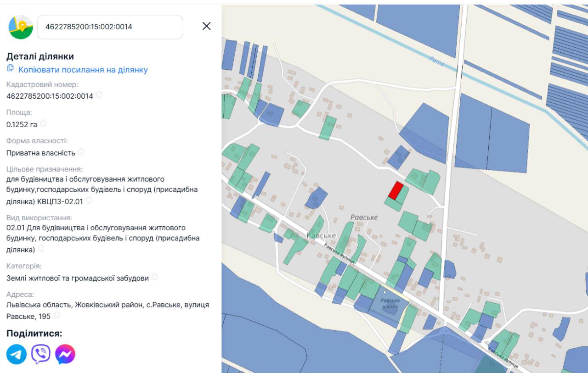The image size is (588, 373).
Task: Share parcel via Viber
Action: click(41, 354)
